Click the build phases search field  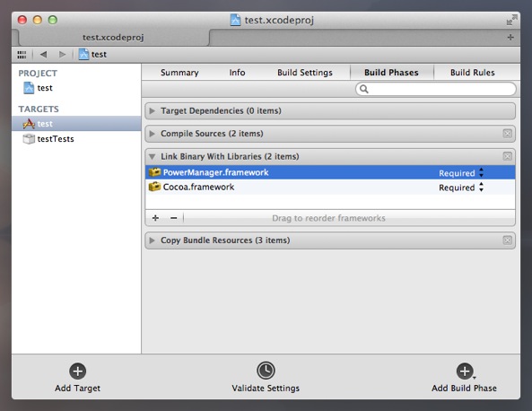click(x=436, y=89)
